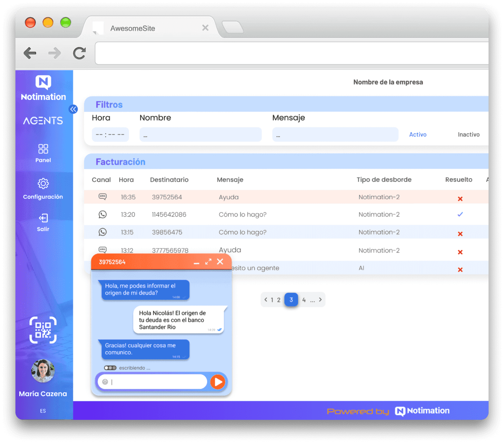Screen dimensions: 504x443
Task: Select the Inactivo status filter
Action: tap(468, 135)
